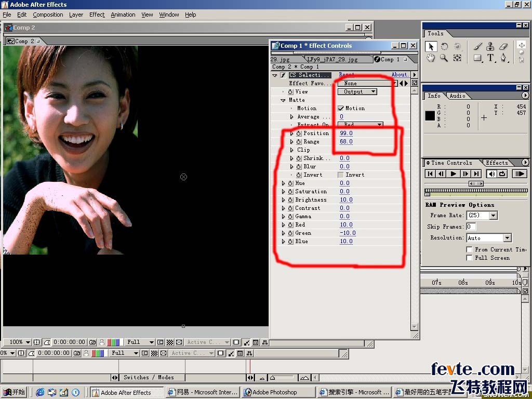Screen dimensions: 532x399
Task: Open the Effect menu
Action: pyautogui.click(x=97, y=15)
